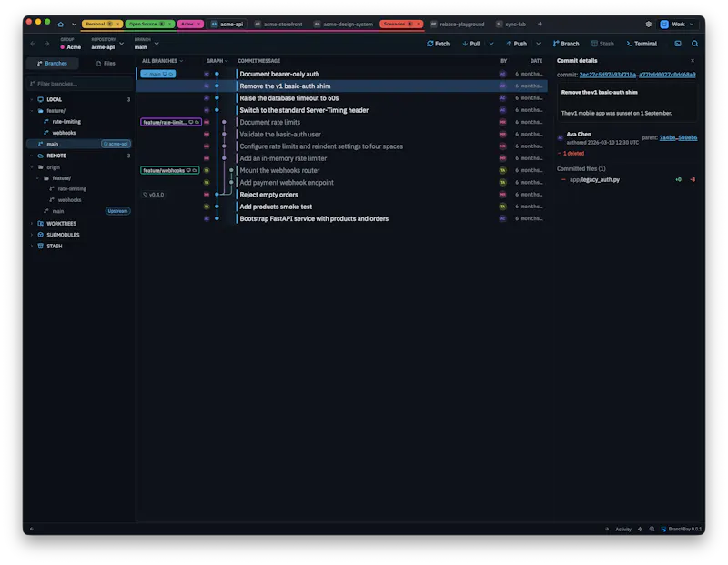Open the GRAPH column dropdown

coord(217,61)
